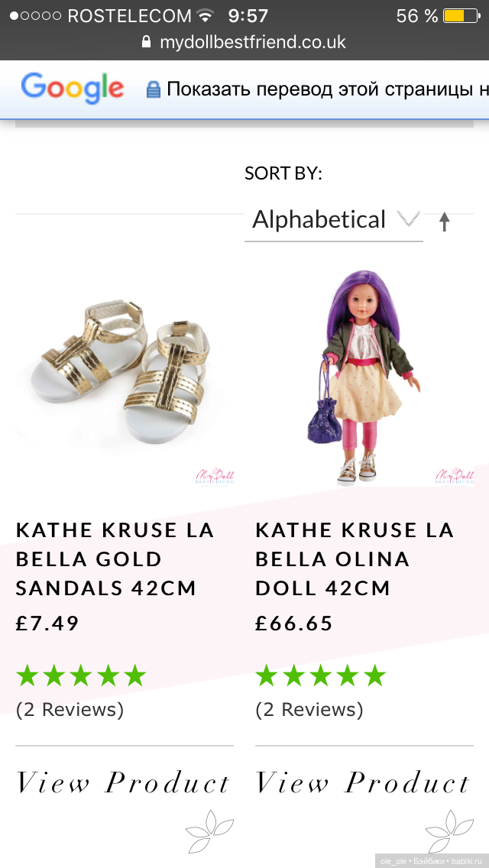Open the 2 Reviews link for Olina doll
Viewport: 489px width, 868px height.
pos(309,709)
